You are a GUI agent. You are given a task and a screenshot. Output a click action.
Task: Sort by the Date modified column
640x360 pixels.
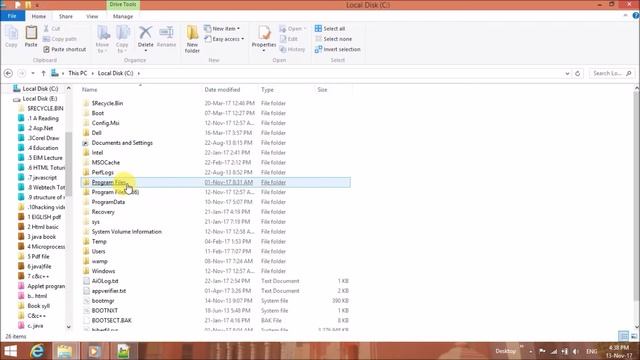[222, 89]
